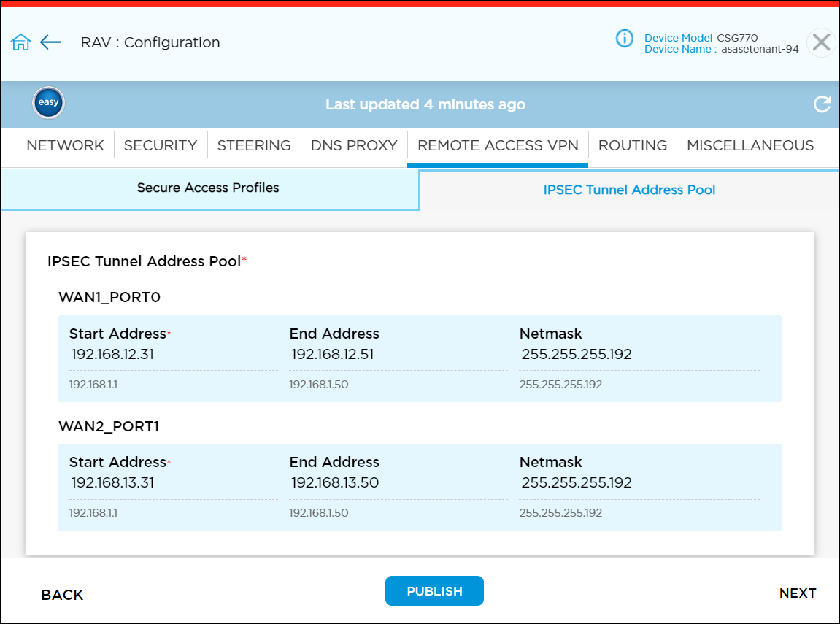Click the refresh icon to reload data
The height and width of the screenshot is (624, 840).
click(x=822, y=104)
